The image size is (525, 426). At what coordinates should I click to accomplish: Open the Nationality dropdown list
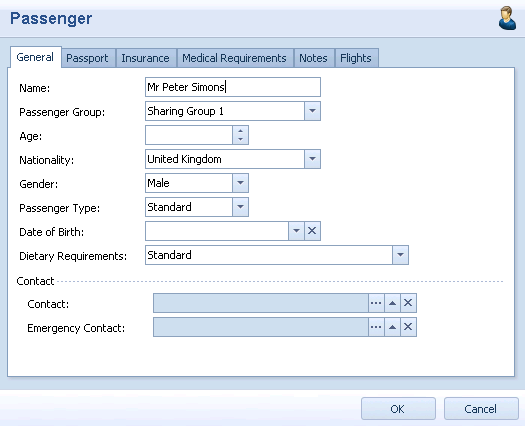312,159
